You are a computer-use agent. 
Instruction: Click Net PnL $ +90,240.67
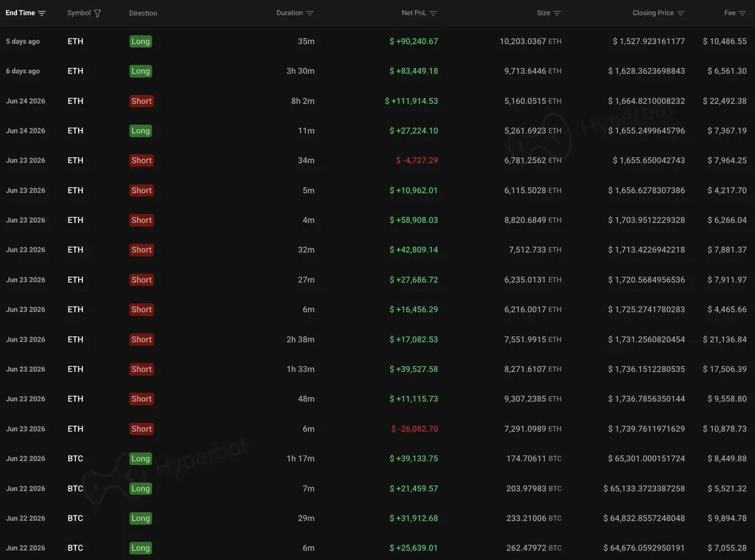tap(413, 42)
